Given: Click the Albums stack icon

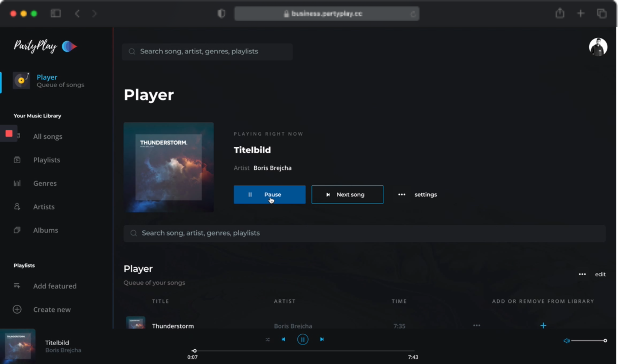Looking at the screenshot, I should pos(17,230).
